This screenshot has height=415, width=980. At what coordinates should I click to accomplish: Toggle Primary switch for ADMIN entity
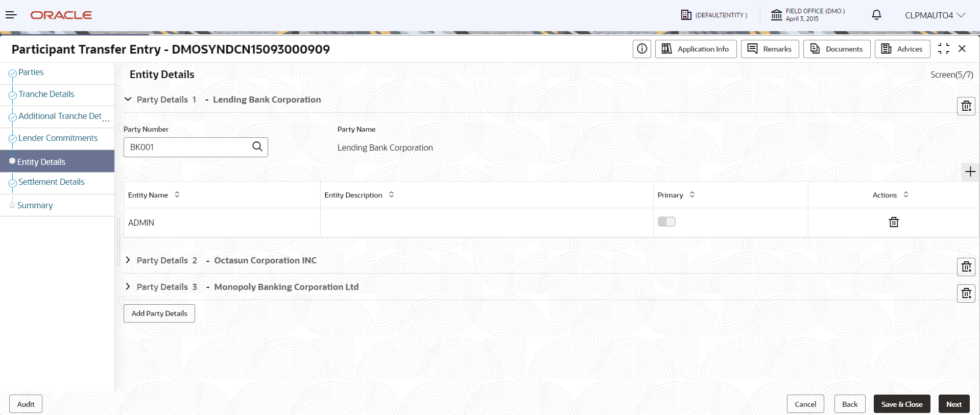coord(666,222)
